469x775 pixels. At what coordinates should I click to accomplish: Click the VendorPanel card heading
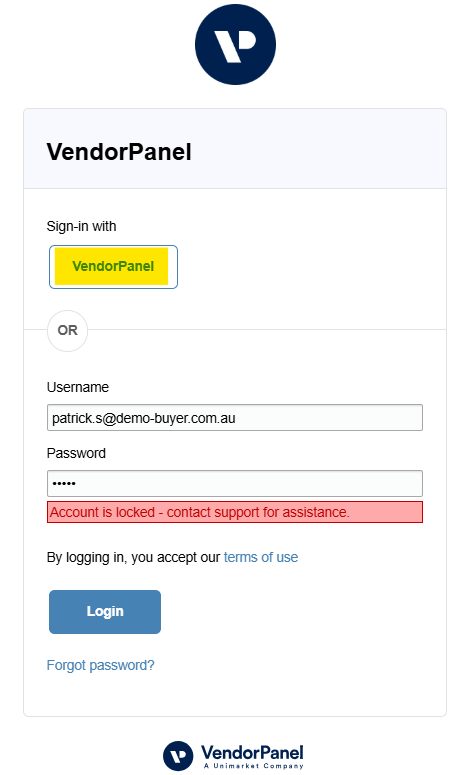click(119, 152)
